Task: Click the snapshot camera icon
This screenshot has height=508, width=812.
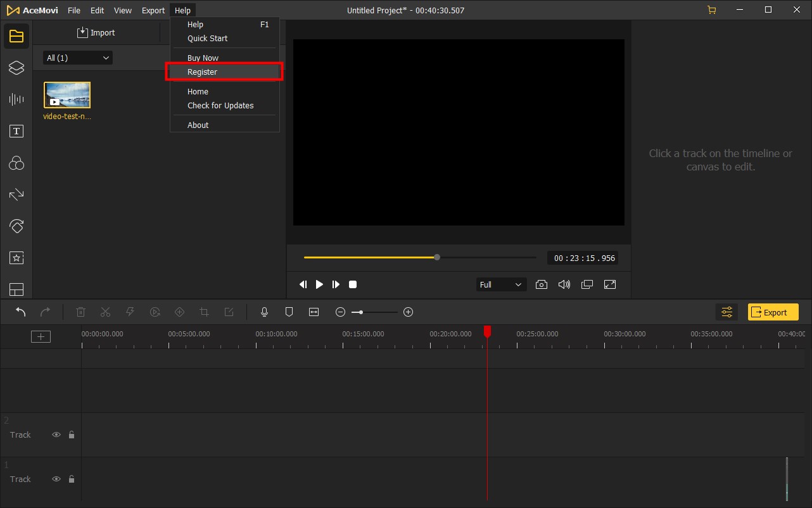Action: coord(541,284)
